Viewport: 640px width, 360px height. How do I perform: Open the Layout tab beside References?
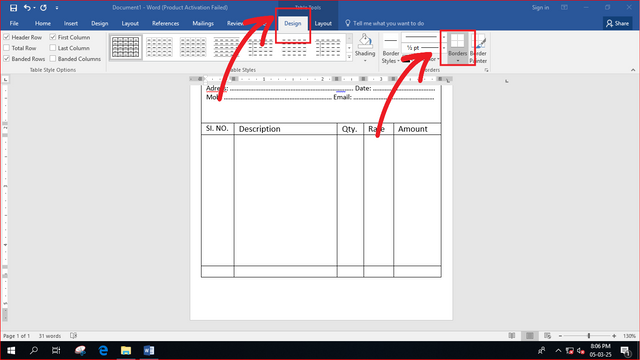[130, 23]
